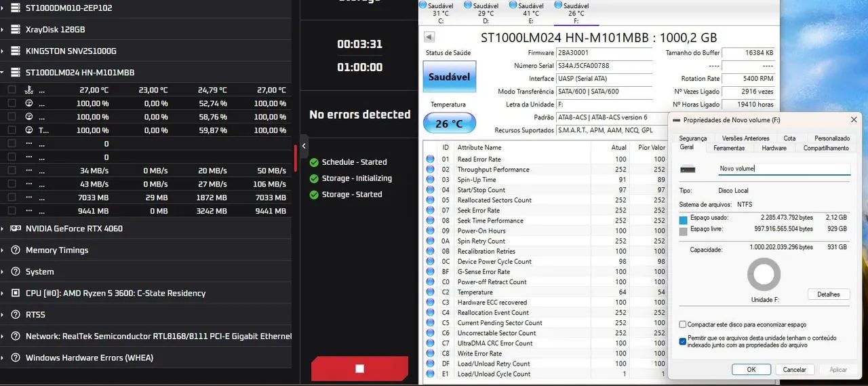
Task: Tick the checkbox on the 59,87 % row
Action: 12,130
